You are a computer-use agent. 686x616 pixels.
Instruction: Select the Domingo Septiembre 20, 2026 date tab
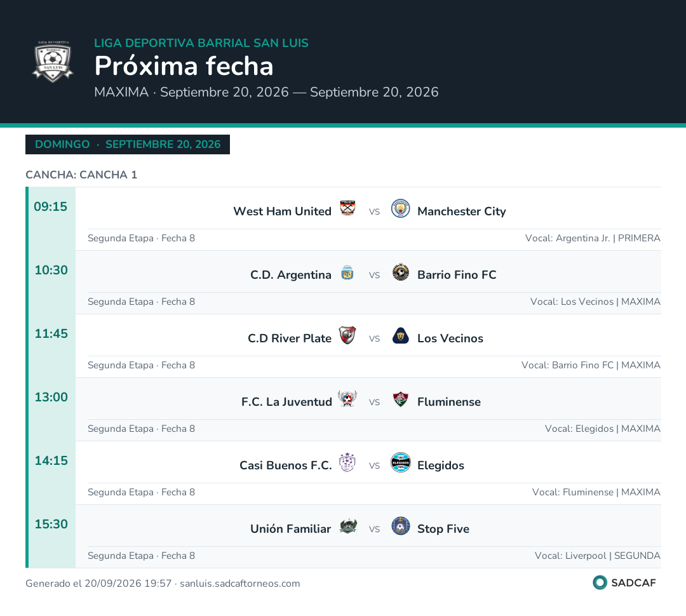click(128, 144)
